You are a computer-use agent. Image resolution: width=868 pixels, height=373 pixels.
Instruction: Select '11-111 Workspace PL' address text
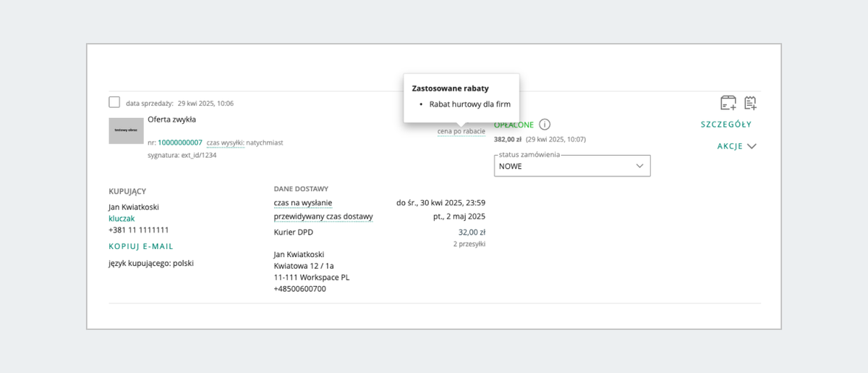[x=311, y=277]
